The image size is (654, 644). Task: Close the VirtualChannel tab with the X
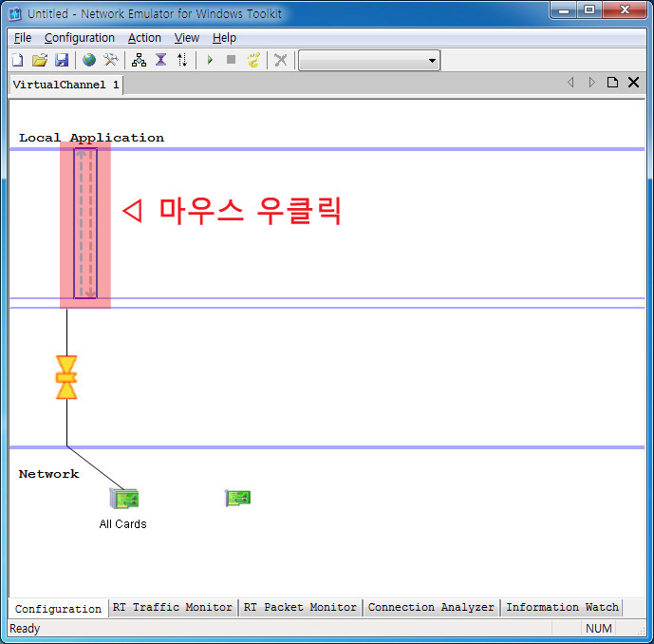coord(633,83)
